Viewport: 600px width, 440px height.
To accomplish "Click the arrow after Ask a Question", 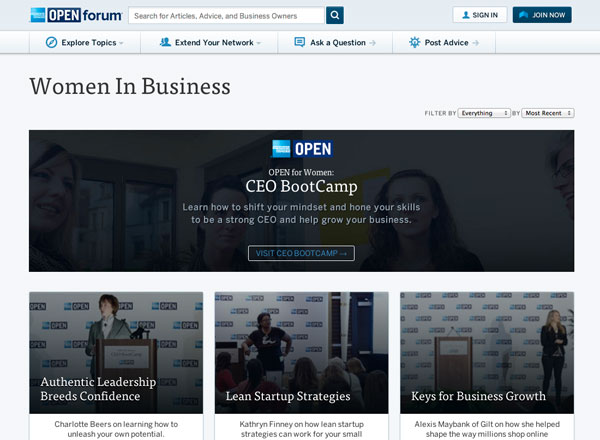I will click(x=372, y=43).
